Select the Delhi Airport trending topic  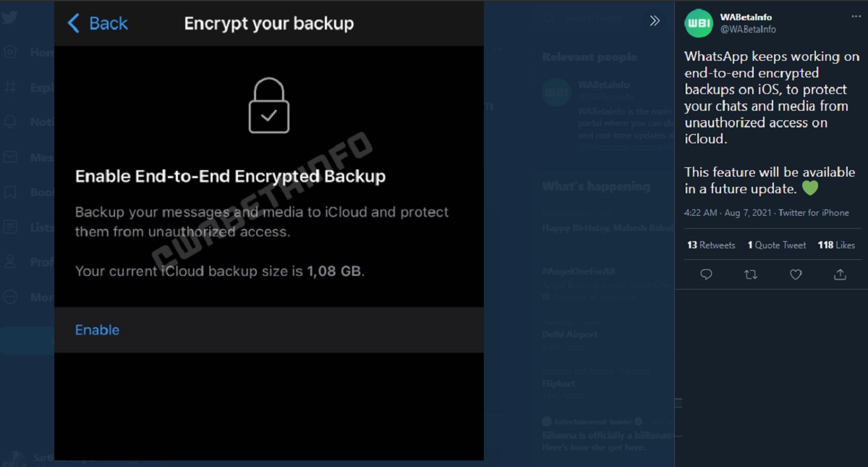pos(570,335)
